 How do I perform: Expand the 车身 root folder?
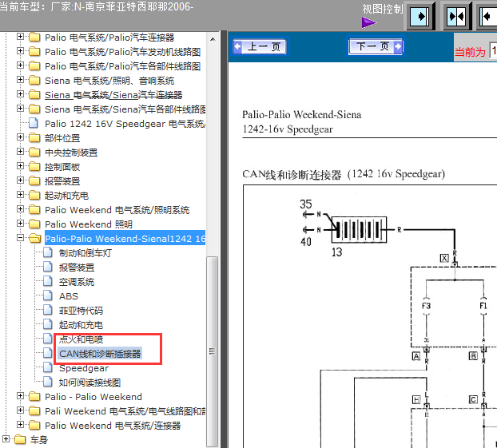tap(6, 438)
